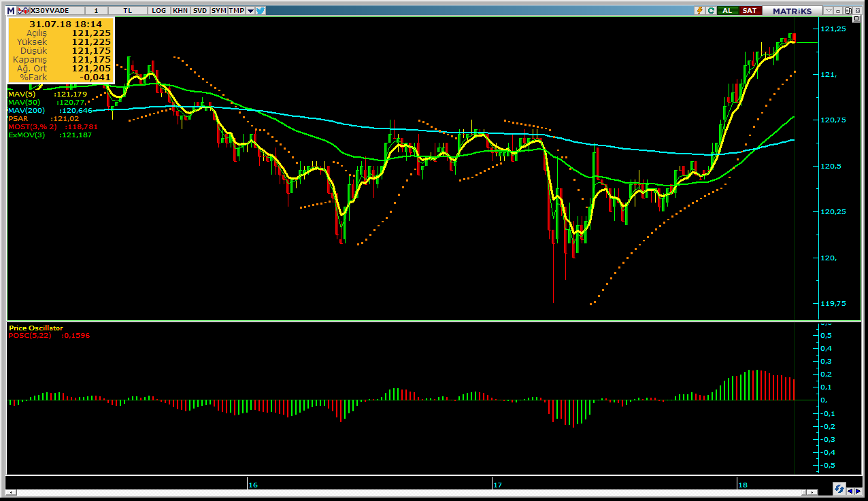The width and height of the screenshot is (868, 501).
Task: Click the red SAT sell button
Action: pos(749,11)
